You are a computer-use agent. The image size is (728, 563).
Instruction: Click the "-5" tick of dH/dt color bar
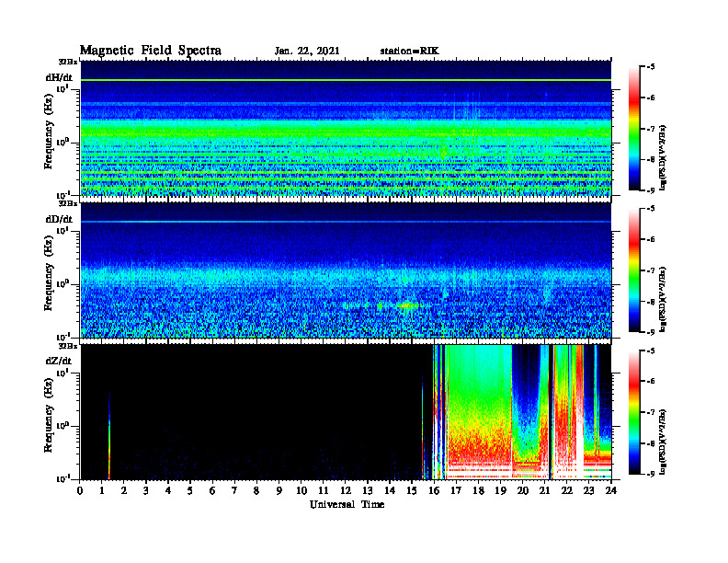(651, 67)
